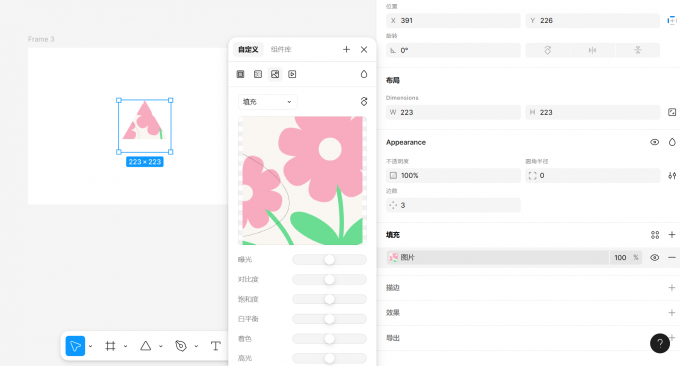
Task: Click the polygon count field 3
Action: [453, 205]
